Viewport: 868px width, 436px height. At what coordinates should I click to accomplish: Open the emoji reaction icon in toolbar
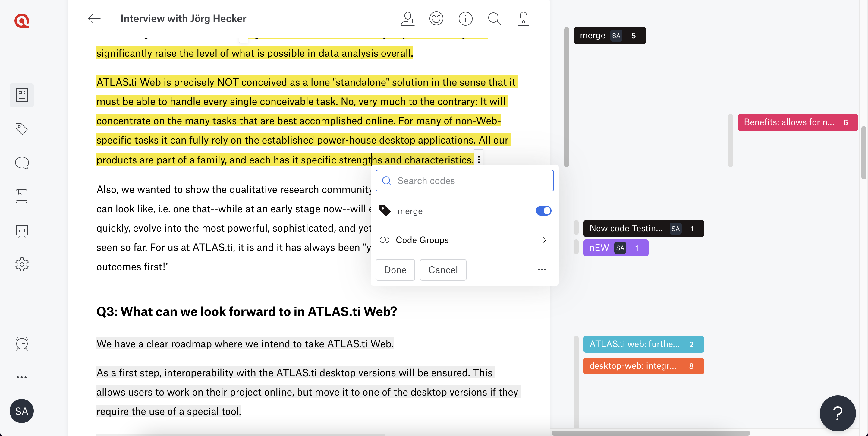coord(436,19)
